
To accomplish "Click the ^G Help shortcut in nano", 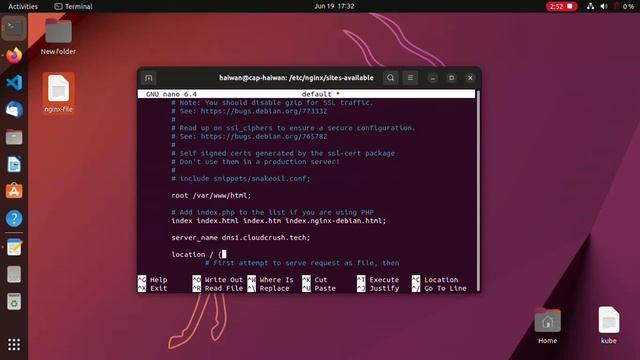I will tap(153, 280).
